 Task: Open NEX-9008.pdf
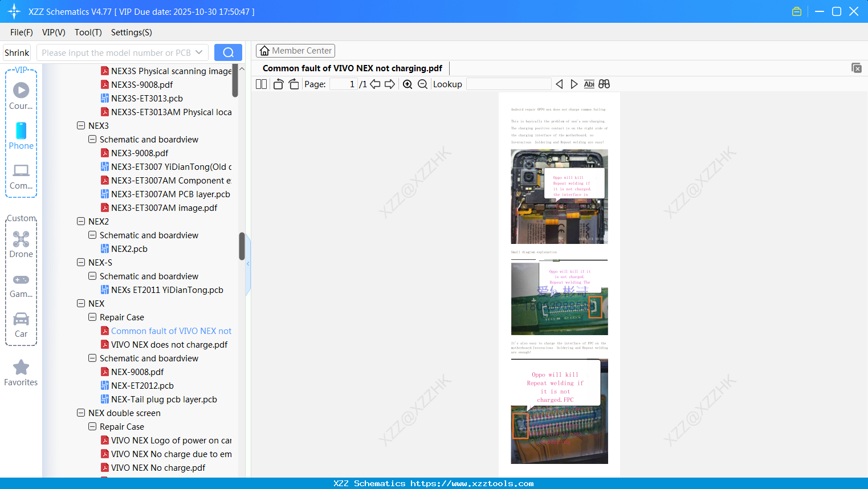137,372
